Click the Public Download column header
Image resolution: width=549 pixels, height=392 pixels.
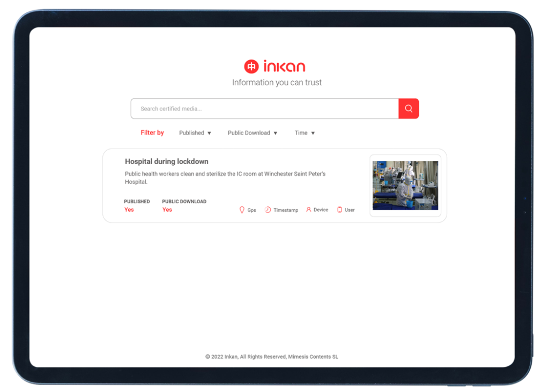[x=184, y=201]
